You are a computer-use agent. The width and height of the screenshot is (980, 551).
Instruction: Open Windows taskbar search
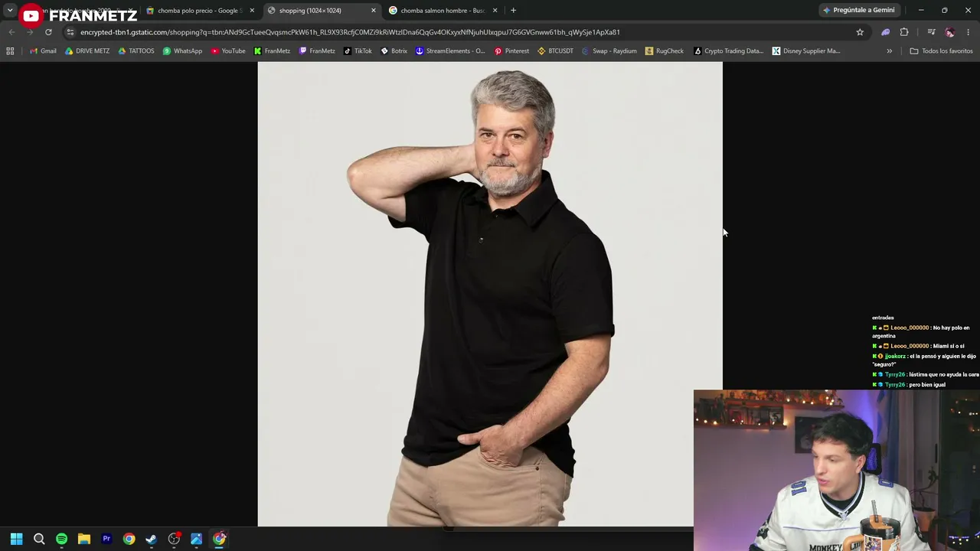point(39,539)
